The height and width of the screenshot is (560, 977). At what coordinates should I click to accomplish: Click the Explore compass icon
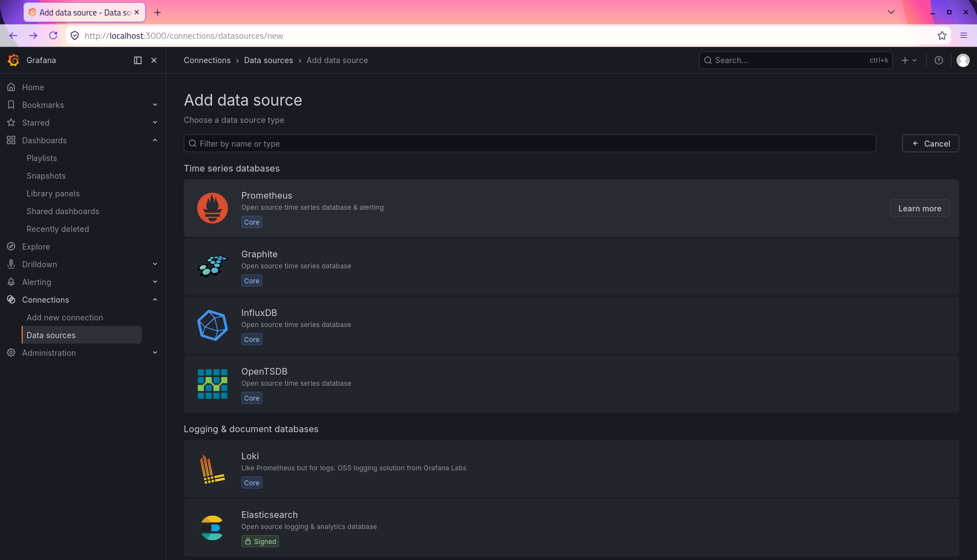(11, 247)
